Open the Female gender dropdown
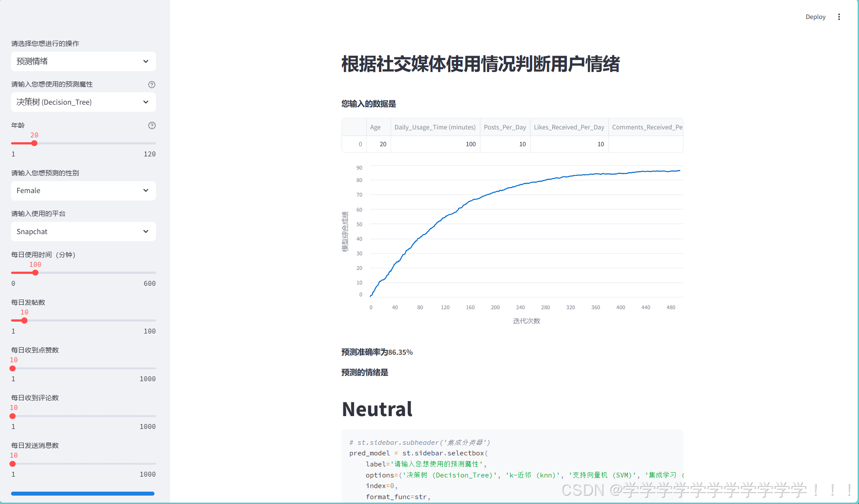This screenshot has width=859, height=504. click(83, 190)
